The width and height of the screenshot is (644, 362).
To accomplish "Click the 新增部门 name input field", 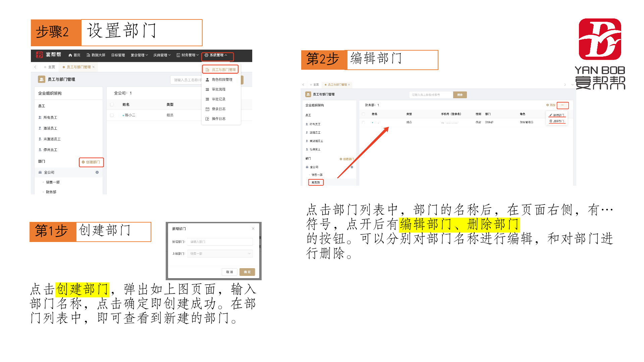I will point(220,242).
